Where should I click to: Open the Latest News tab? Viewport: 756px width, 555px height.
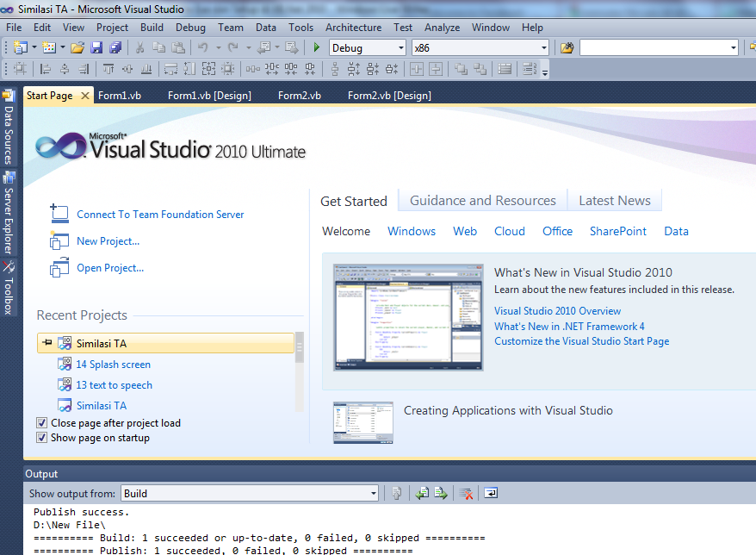tap(615, 200)
